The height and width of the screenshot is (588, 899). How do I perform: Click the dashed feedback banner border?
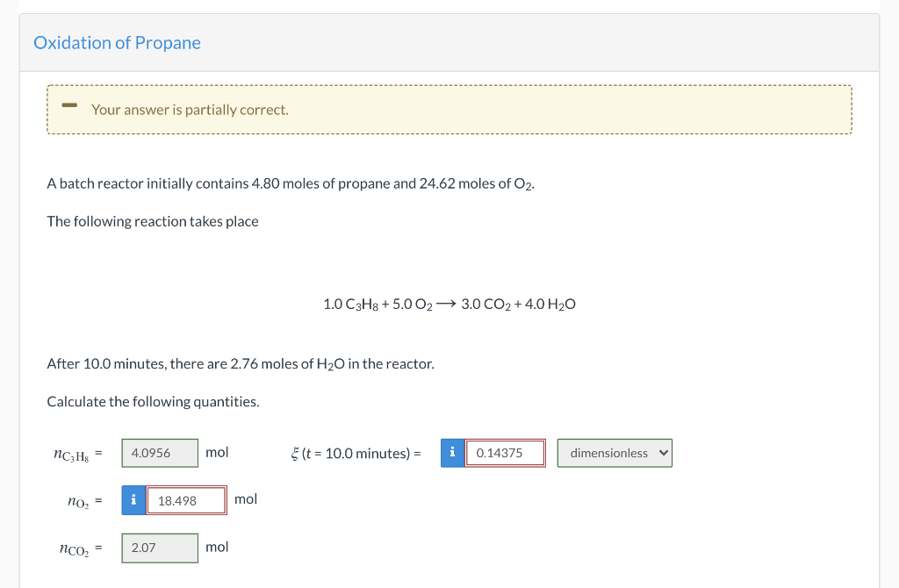pyautogui.click(x=449, y=85)
